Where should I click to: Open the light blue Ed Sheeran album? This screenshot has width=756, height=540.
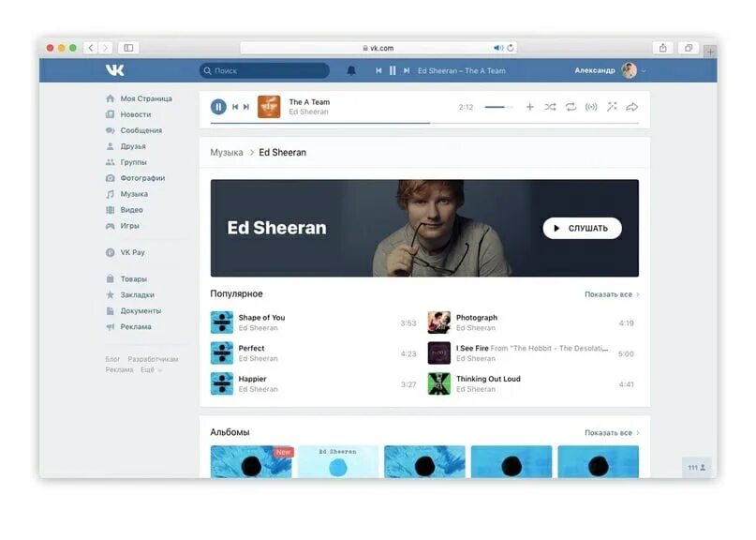[338, 462]
